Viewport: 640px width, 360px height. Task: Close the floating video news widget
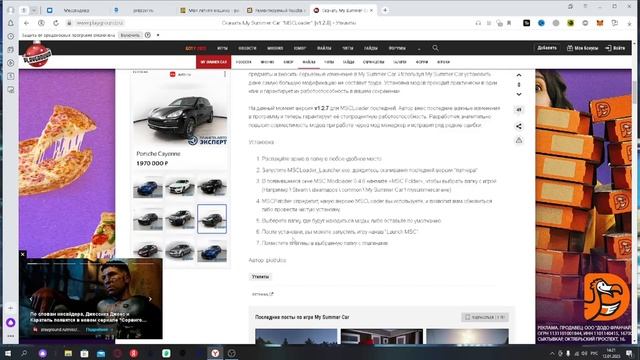[x=23, y=254]
